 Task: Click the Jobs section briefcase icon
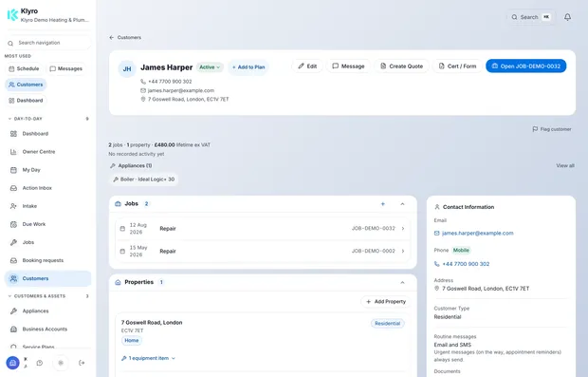[x=118, y=203]
